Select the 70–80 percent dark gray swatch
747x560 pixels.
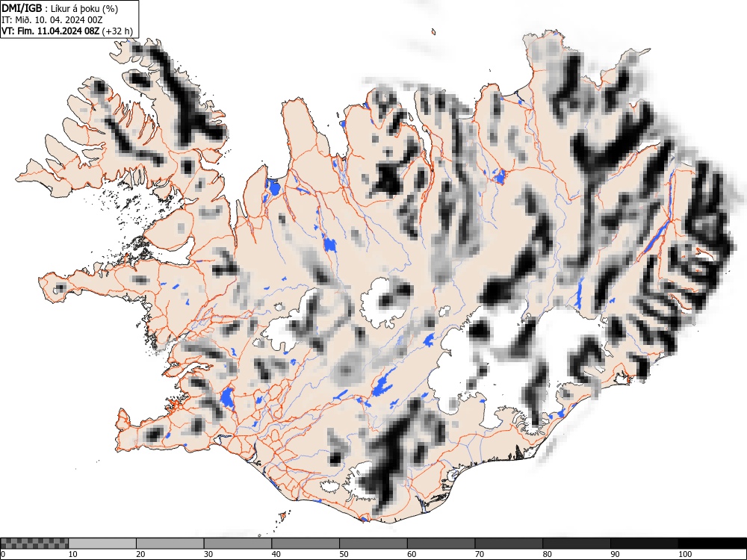pos(509,544)
